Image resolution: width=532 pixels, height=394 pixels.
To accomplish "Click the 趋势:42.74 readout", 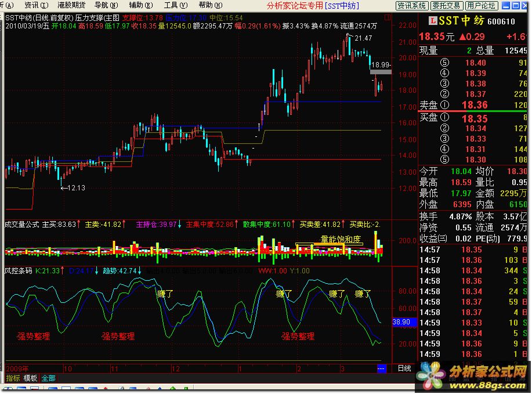I will pos(120,271).
